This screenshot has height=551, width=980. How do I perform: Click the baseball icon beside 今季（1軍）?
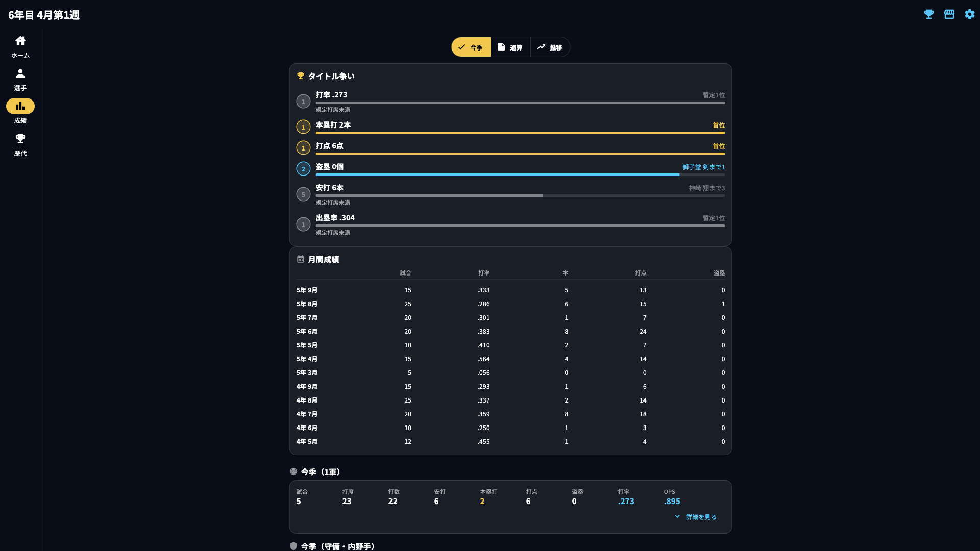click(x=293, y=472)
